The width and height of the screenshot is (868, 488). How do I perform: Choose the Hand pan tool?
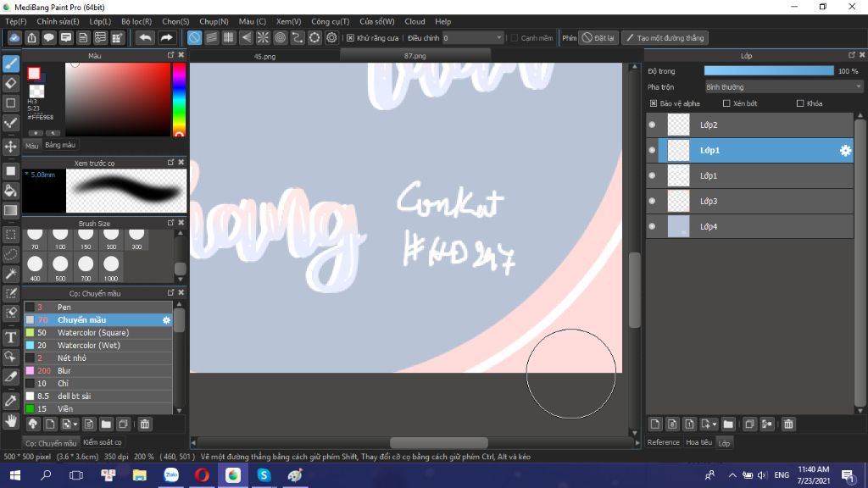coord(11,420)
